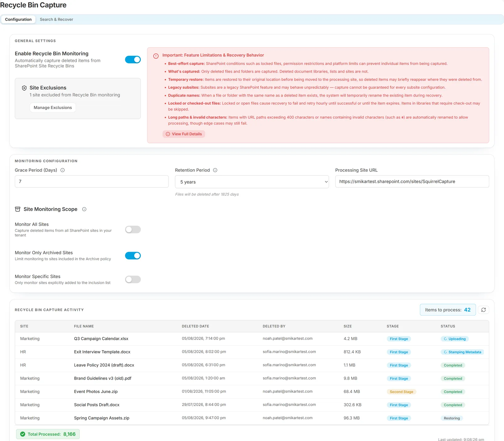Click the First Stage badge for Q3 Campaign Calendar
504x441 pixels.
399,339
